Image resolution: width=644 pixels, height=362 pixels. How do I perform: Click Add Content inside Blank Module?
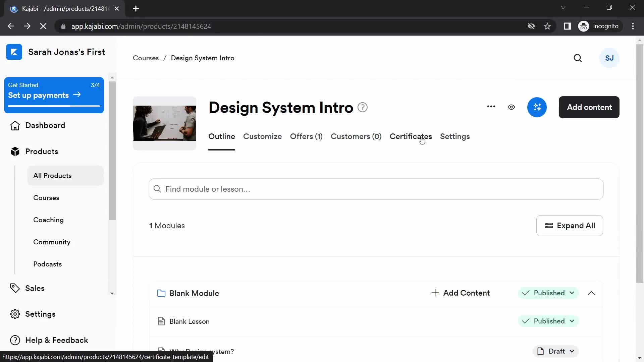pos(461,293)
